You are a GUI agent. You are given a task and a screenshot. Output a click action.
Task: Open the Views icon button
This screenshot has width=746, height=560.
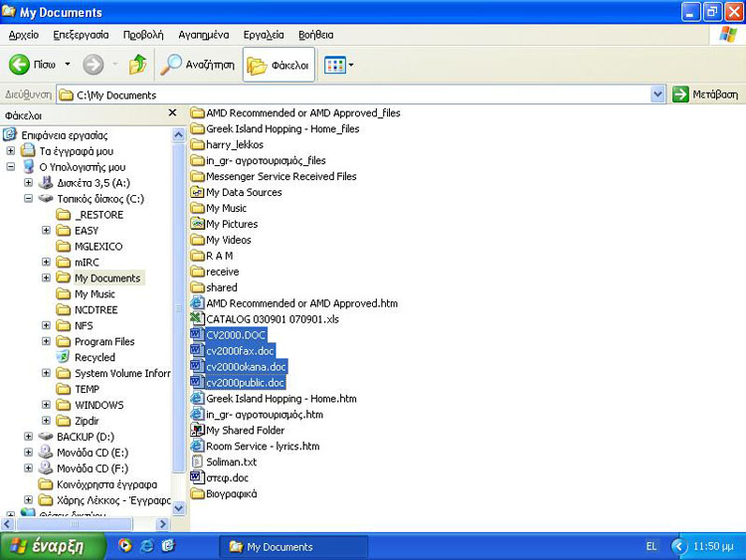click(x=335, y=65)
